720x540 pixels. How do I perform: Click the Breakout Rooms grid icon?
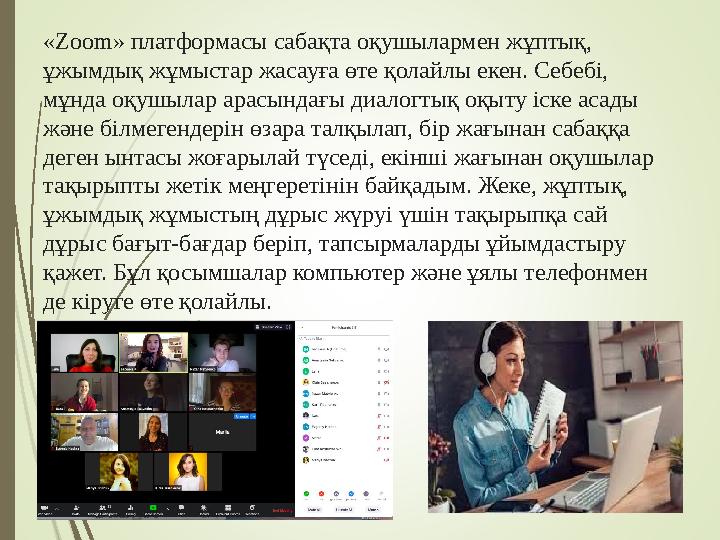point(229,507)
